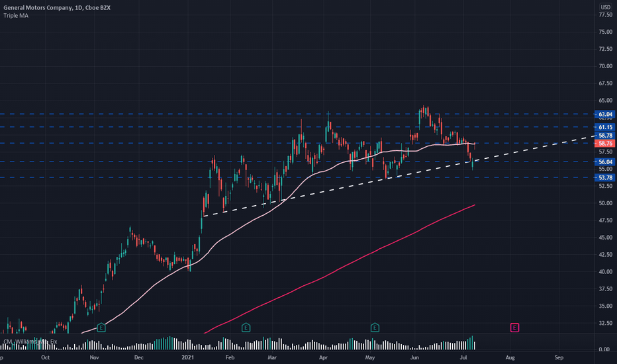Click the 75.00 price scale value

(605, 32)
